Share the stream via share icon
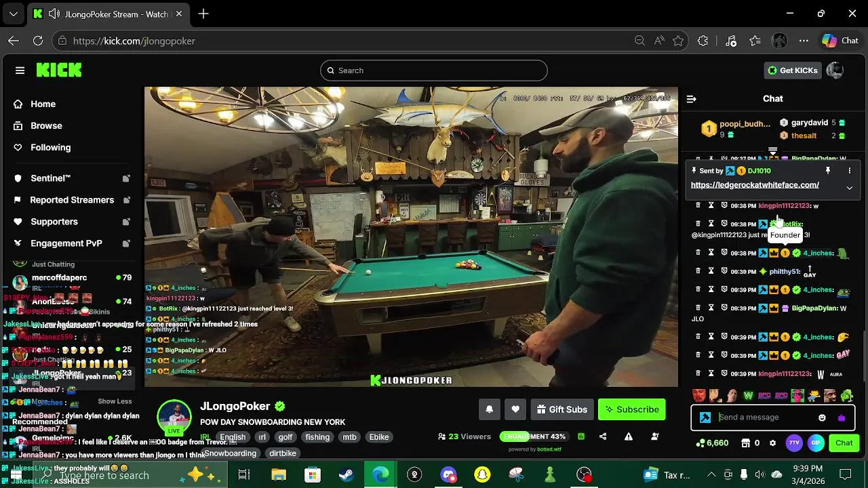Viewport: 868px width, 488px height. pyautogui.click(x=603, y=436)
